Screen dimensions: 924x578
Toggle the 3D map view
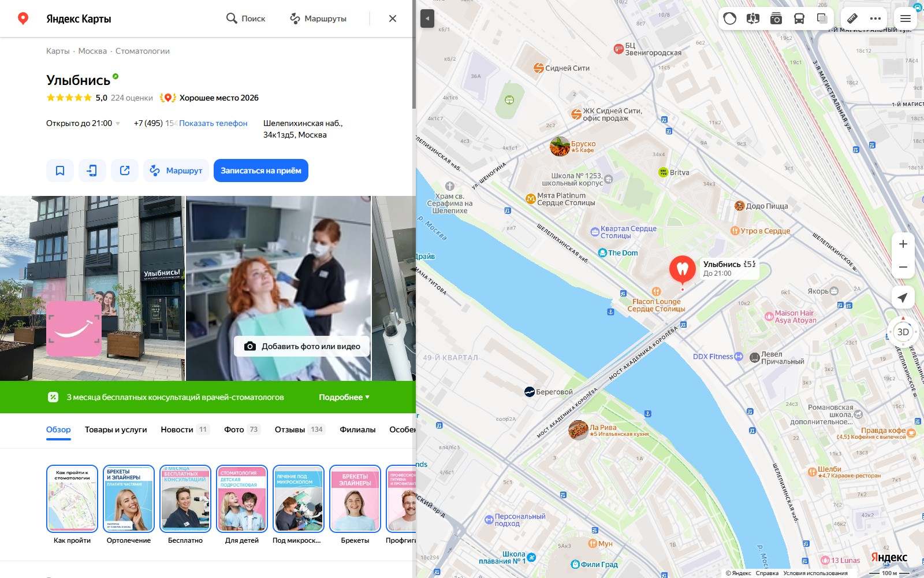tap(903, 332)
